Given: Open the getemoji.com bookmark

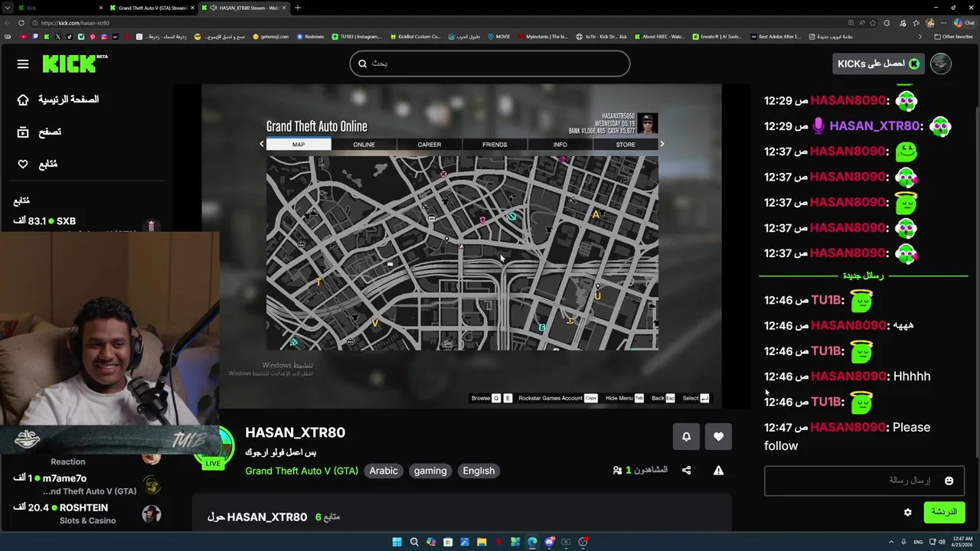Looking at the screenshot, I should click(x=270, y=37).
